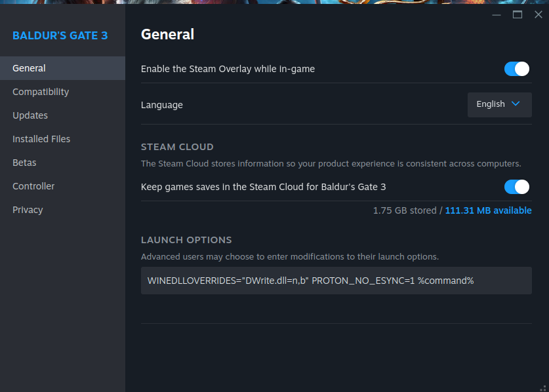Open the Updates section

click(x=63, y=115)
